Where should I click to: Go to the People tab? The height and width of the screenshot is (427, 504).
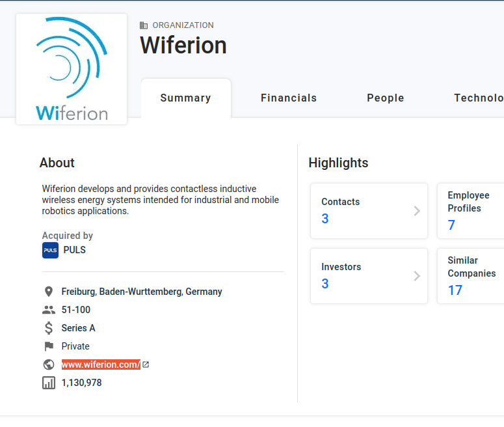click(x=386, y=98)
